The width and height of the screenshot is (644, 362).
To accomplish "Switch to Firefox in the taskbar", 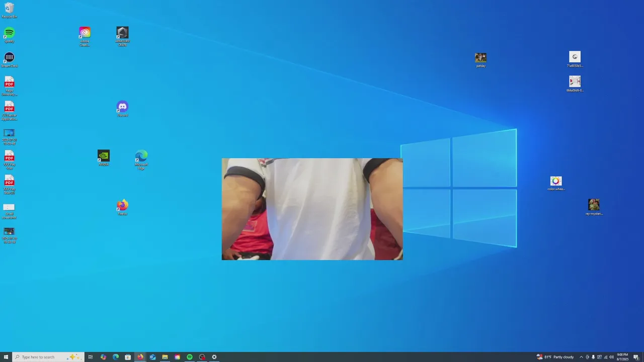I will click(x=140, y=357).
